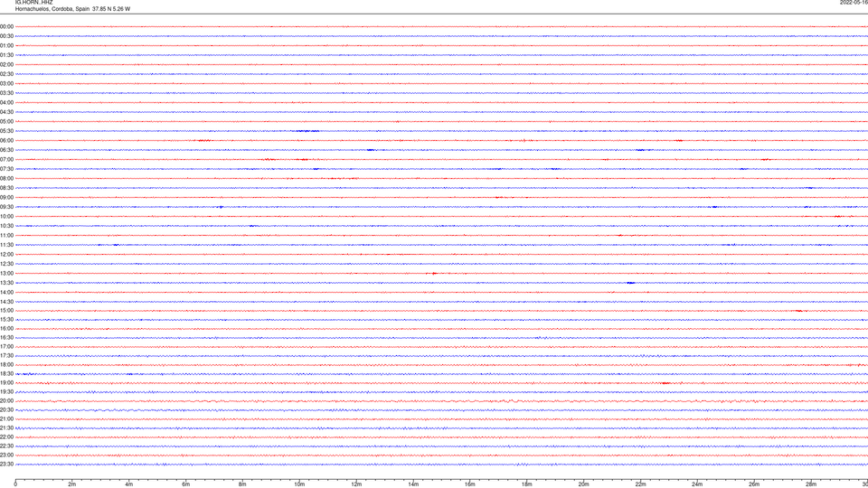The width and height of the screenshot is (868, 488).
Task: Select the 08:30 trace time label
Action: (x=6, y=188)
